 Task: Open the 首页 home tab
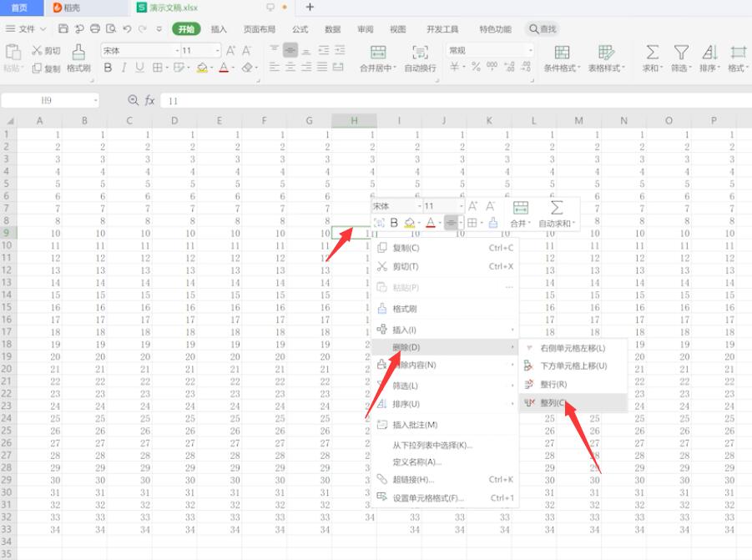point(19,8)
